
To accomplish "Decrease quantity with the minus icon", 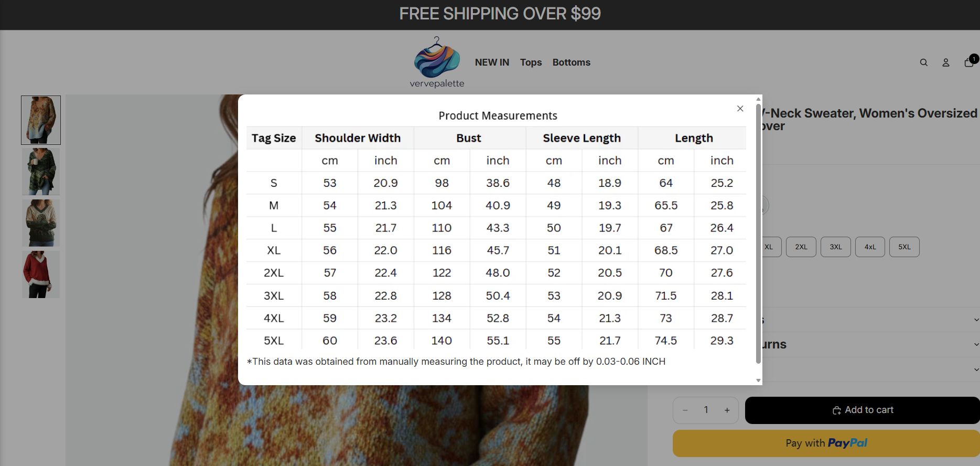I will 685,410.
